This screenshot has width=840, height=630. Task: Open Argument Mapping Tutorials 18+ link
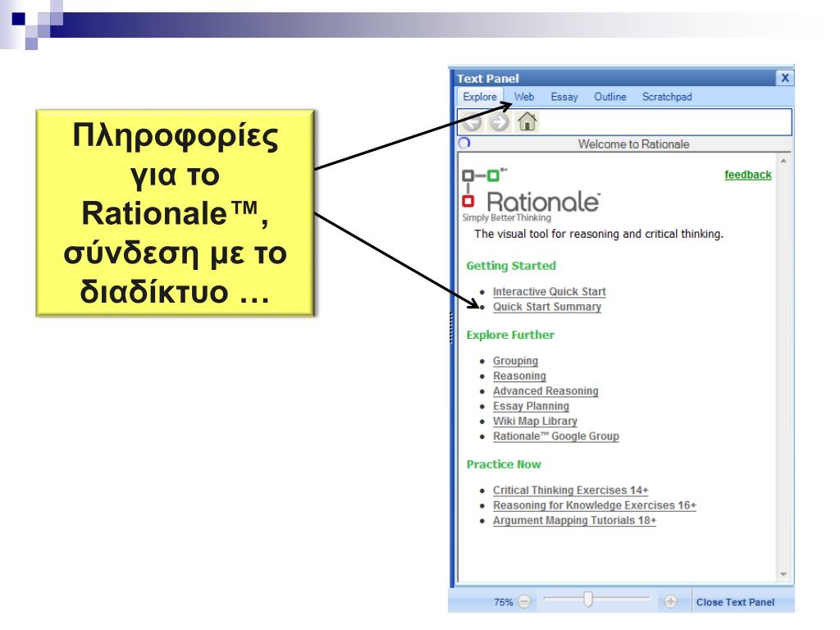click(574, 519)
